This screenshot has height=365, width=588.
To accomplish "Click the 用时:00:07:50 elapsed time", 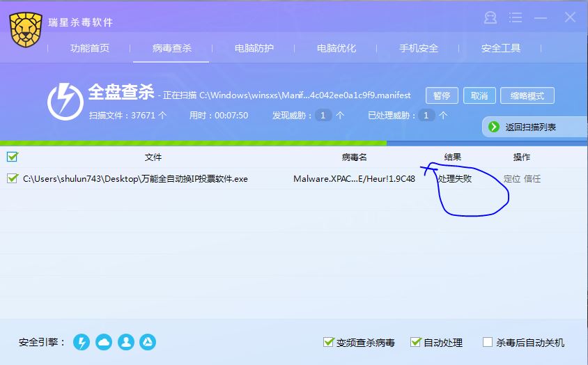I will click(x=219, y=115).
